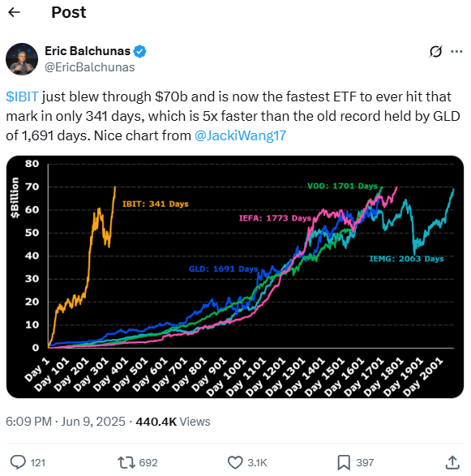Open the three-dot more options menu
This screenshot has height=476, width=471.
(456, 52)
